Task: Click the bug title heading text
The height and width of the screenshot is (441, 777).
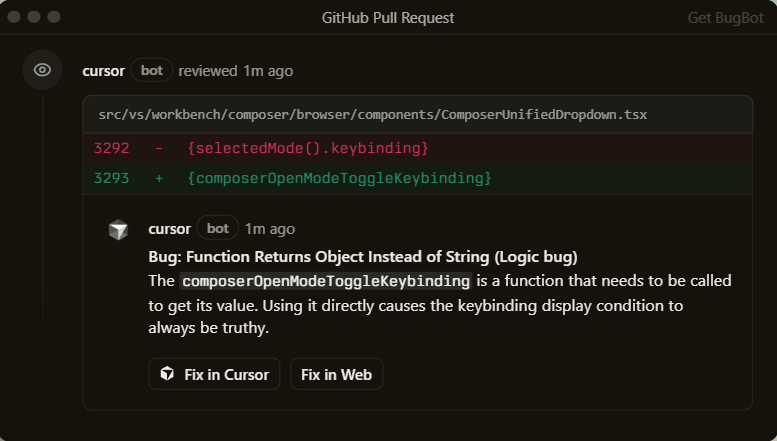Action: click(363, 256)
